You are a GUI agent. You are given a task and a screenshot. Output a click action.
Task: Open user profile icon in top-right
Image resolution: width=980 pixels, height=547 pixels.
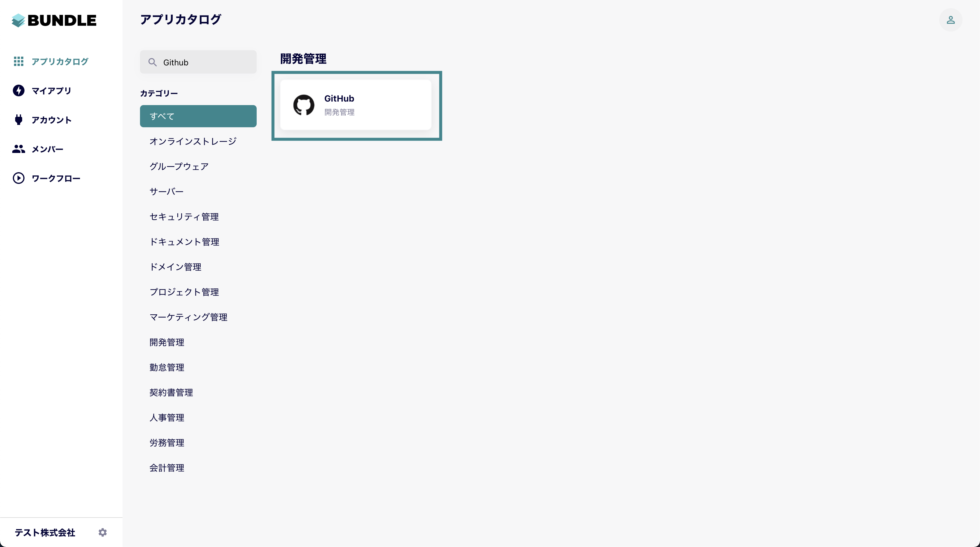950,20
